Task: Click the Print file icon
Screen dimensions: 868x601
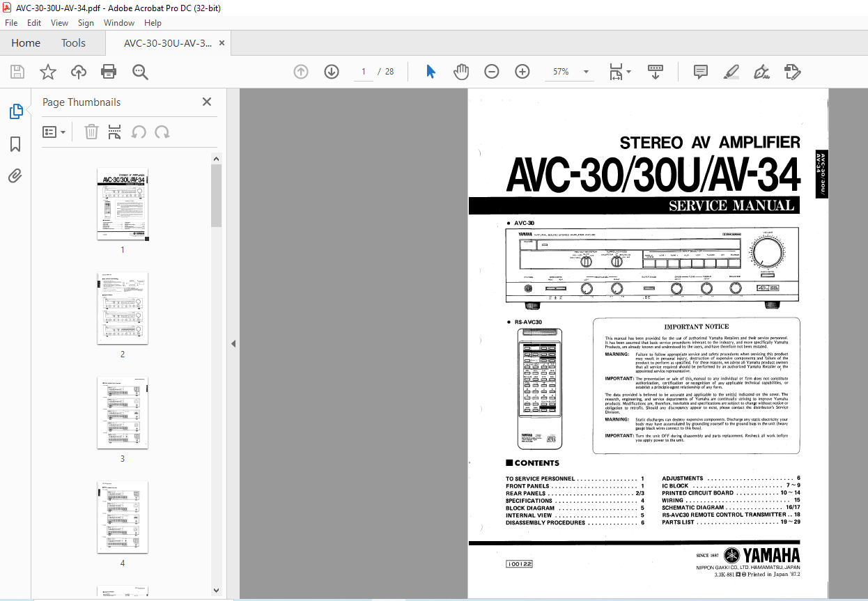Action: (x=109, y=72)
